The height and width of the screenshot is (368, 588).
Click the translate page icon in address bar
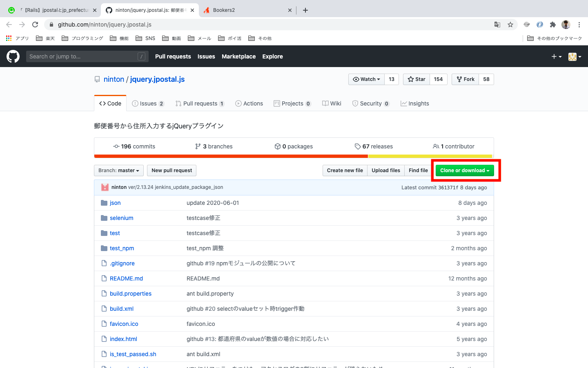click(497, 25)
